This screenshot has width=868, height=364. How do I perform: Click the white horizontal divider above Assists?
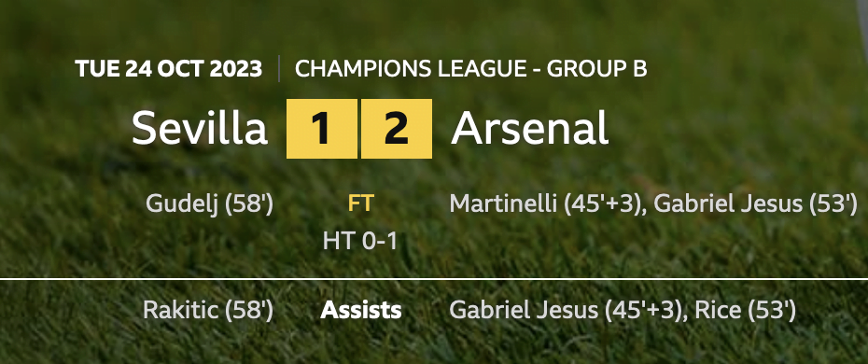(x=434, y=278)
